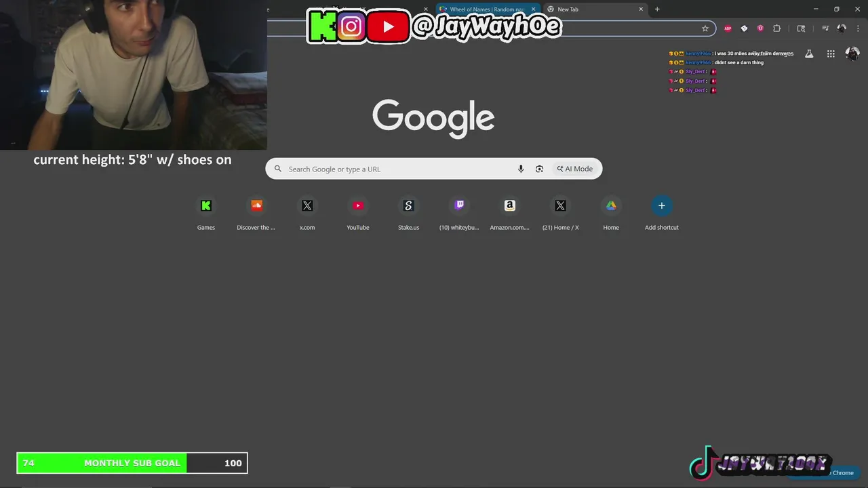Open a new tab with the plus button
This screenshot has height=488, width=868.
657,9
